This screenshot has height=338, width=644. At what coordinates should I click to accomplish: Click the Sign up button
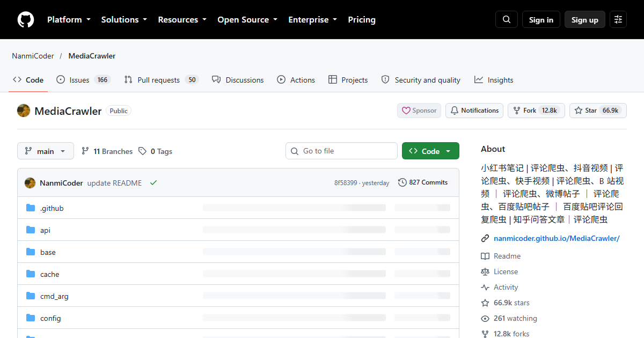(x=585, y=20)
